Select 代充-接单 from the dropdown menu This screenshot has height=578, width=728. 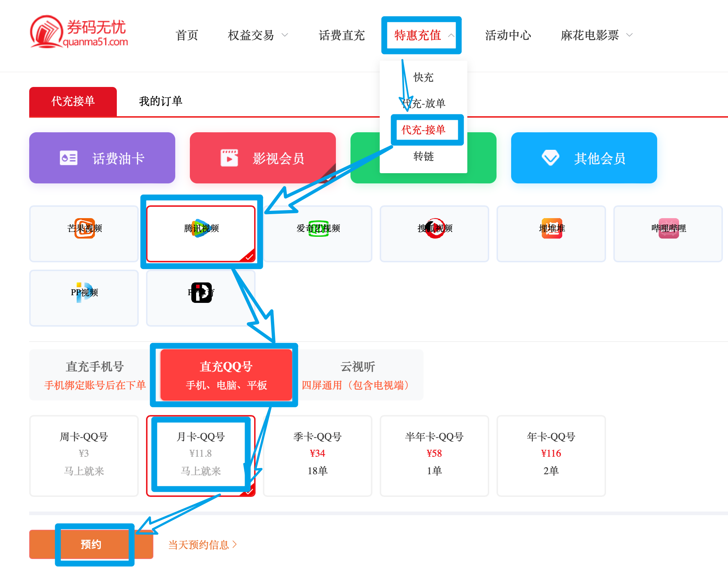424,130
